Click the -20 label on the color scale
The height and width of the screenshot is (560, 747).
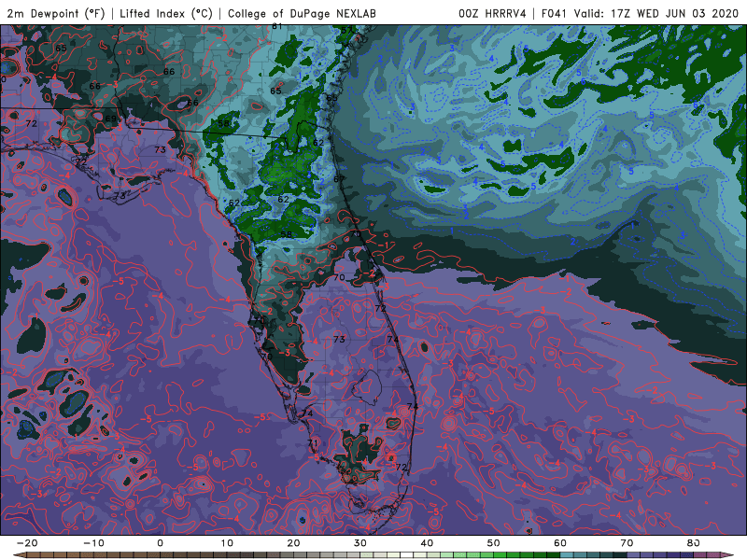27,543
